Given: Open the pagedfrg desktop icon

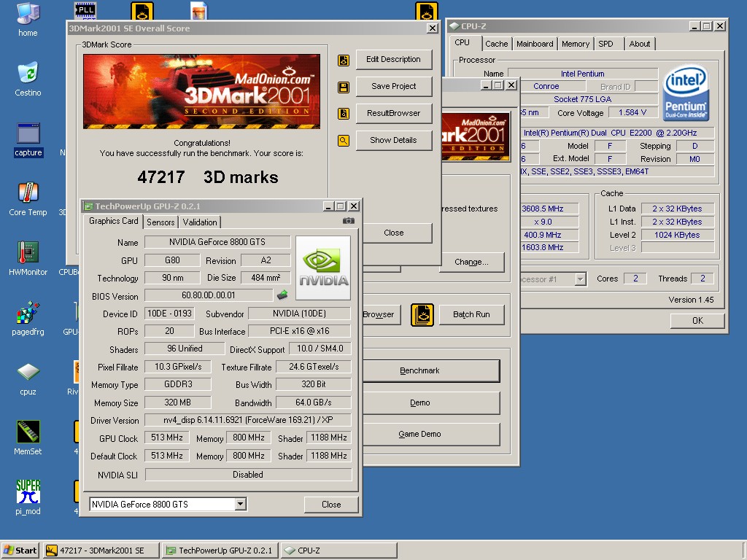Looking at the screenshot, I should pos(28,318).
